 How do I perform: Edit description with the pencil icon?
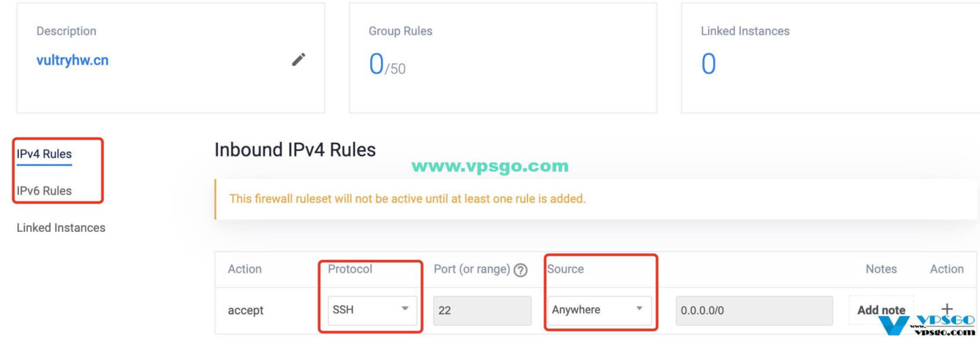click(x=298, y=60)
